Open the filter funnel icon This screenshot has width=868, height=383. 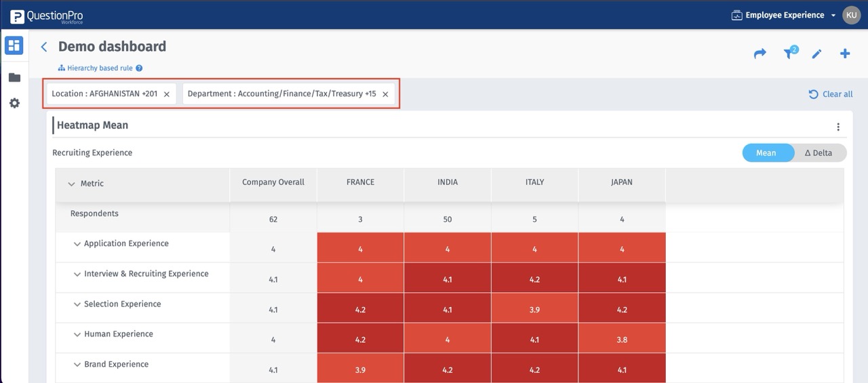[x=789, y=54]
